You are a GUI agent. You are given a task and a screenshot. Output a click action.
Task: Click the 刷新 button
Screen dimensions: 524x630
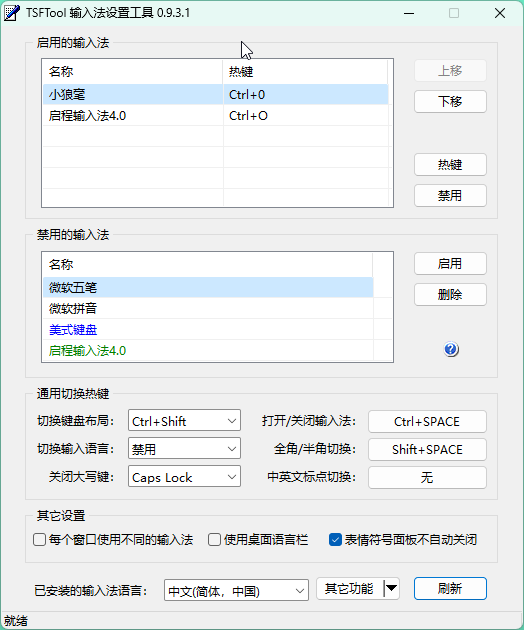[x=450, y=589]
